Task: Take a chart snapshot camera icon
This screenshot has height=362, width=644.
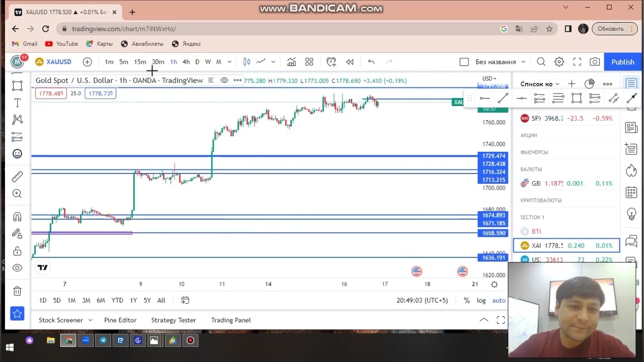Action: [595, 62]
